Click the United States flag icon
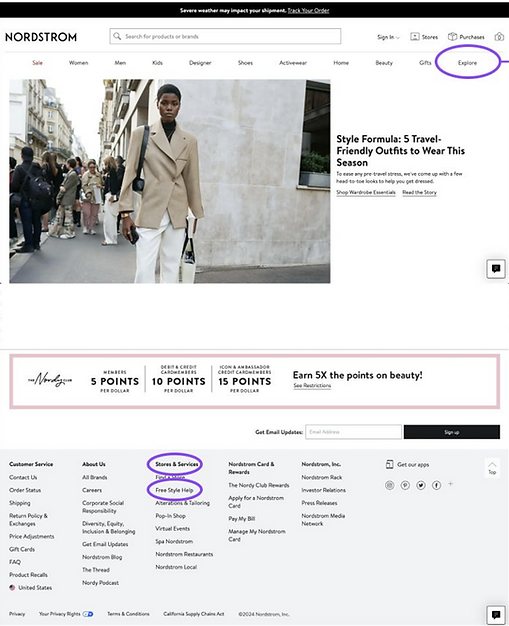Viewport: 509px width, 626px height. click(12, 587)
